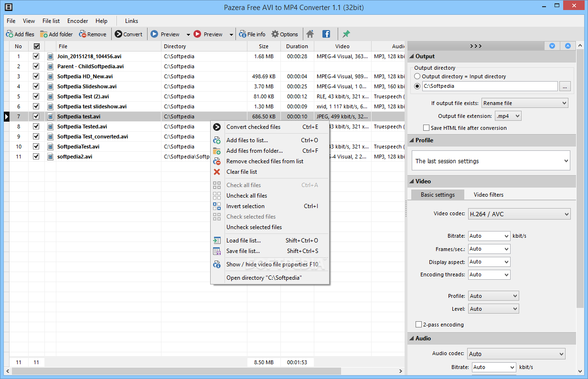This screenshot has width=588, height=379.
Task: Click the film icon in the title bar
Action: (x=9, y=7)
